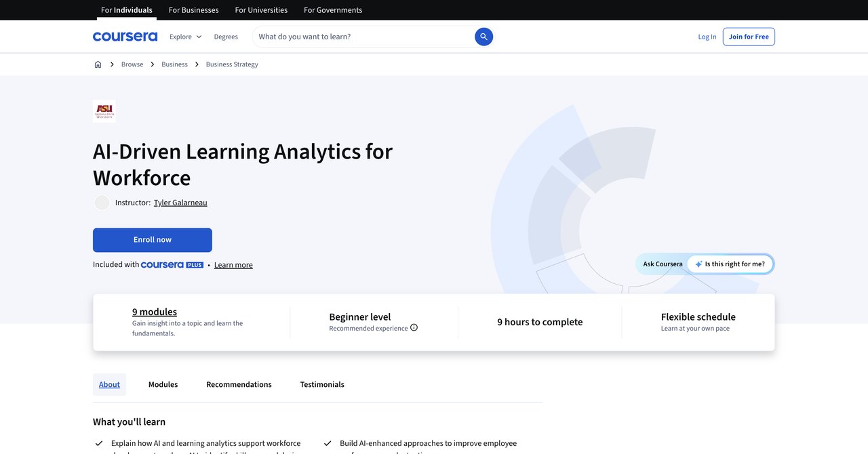
Task: Click the 'Is this right for me?' button
Action: 730,264
